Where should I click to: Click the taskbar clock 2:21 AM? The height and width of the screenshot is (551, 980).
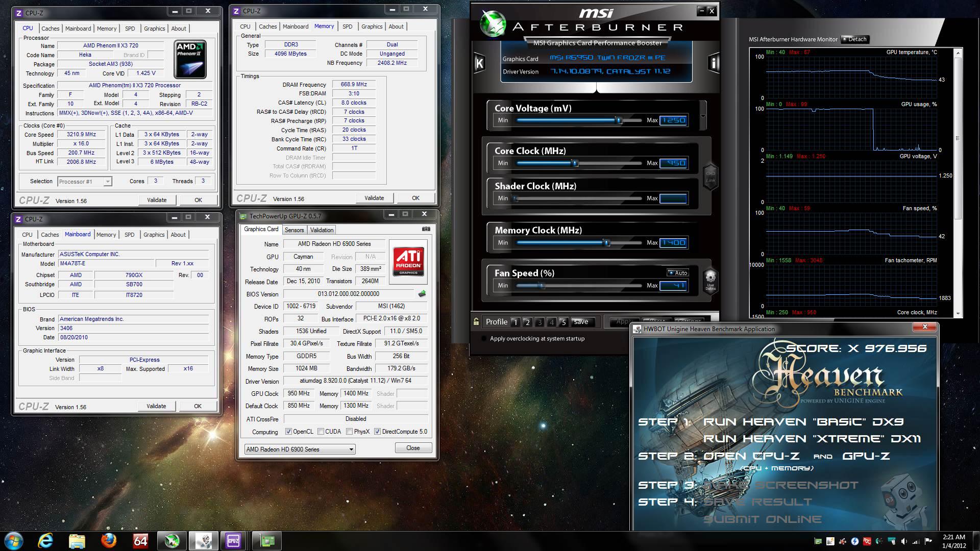coord(954,541)
